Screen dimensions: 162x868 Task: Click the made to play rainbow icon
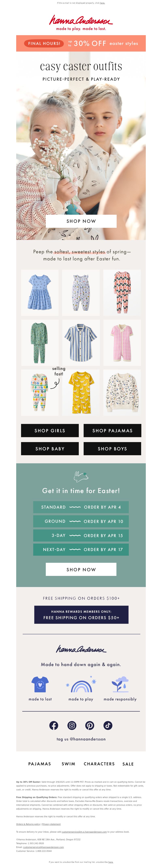(81, 684)
